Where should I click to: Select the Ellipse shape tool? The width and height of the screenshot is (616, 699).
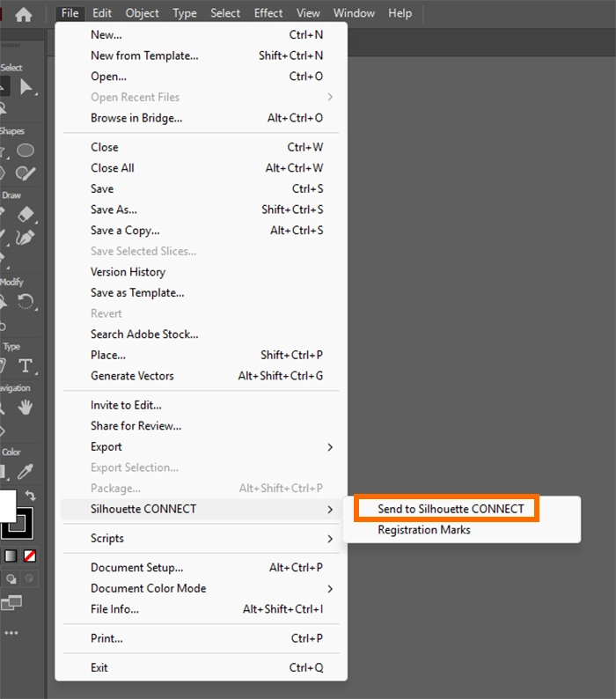point(26,151)
